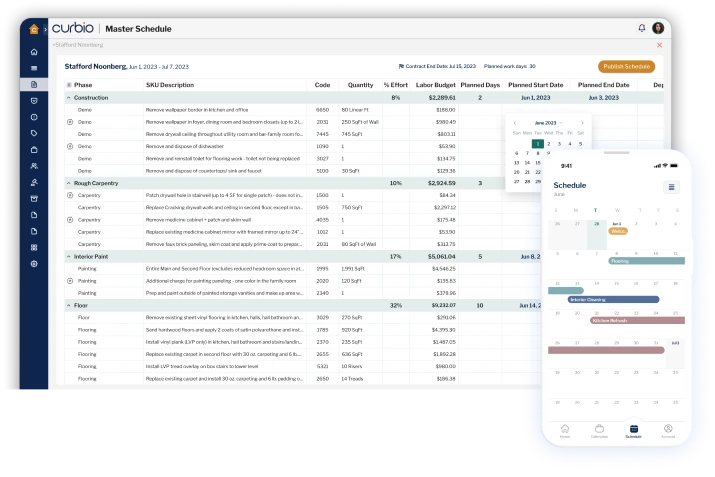The width and height of the screenshot is (715, 477).
Task: Click the notification bell icon
Action: tap(641, 28)
